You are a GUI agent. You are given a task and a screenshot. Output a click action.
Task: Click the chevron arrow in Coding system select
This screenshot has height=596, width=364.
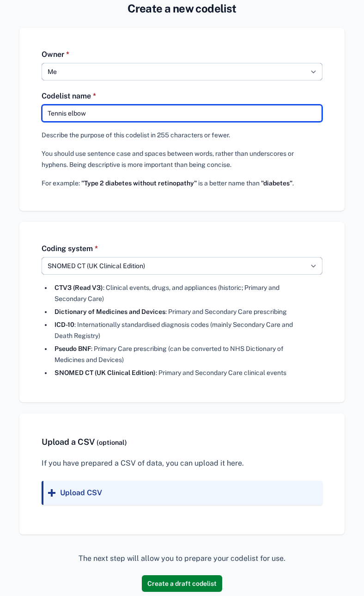(313, 266)
